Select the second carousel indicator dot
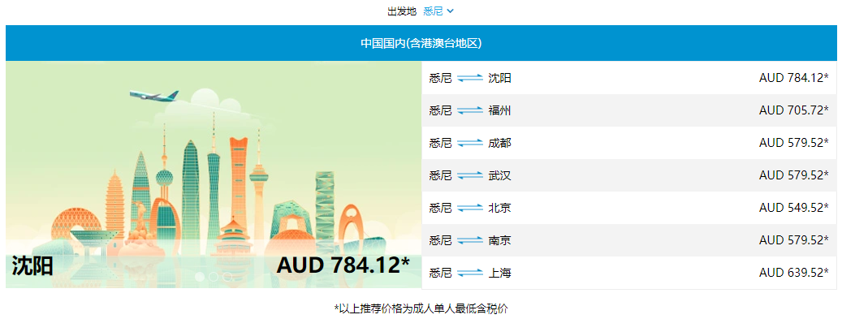Viewport: 868px width, 319px height. coord(214,276)
